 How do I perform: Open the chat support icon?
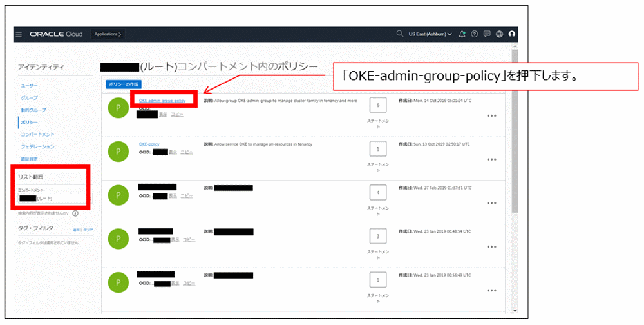(x=487, y=34)
